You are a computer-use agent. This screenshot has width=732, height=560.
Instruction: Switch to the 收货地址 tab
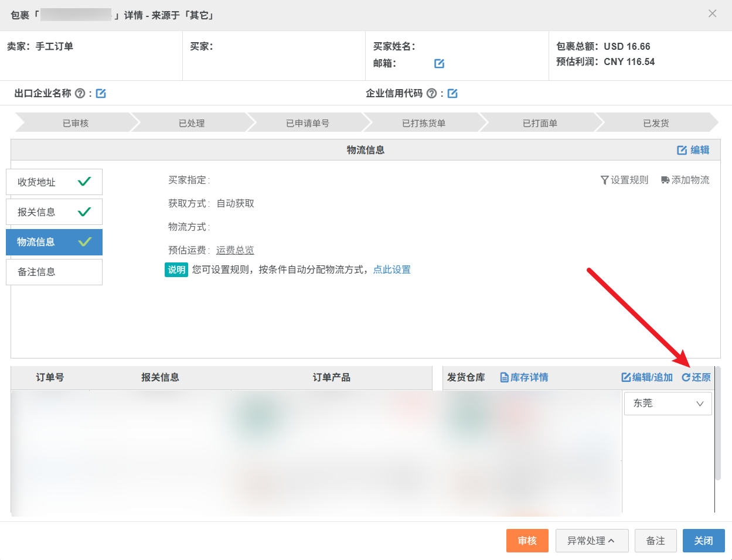[54, 182]
